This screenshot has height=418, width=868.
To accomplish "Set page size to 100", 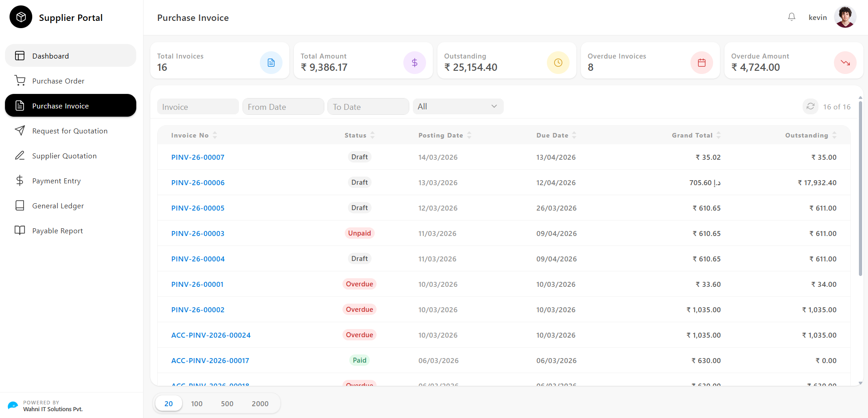I will click(197, 403).
